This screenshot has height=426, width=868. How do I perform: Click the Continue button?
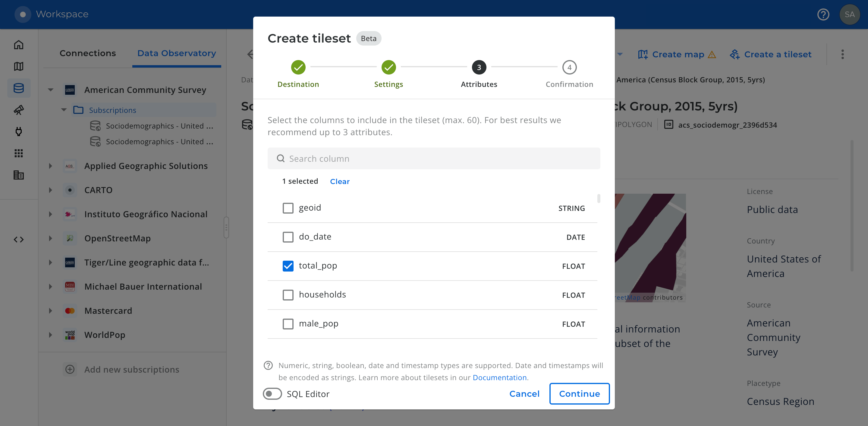580,394
